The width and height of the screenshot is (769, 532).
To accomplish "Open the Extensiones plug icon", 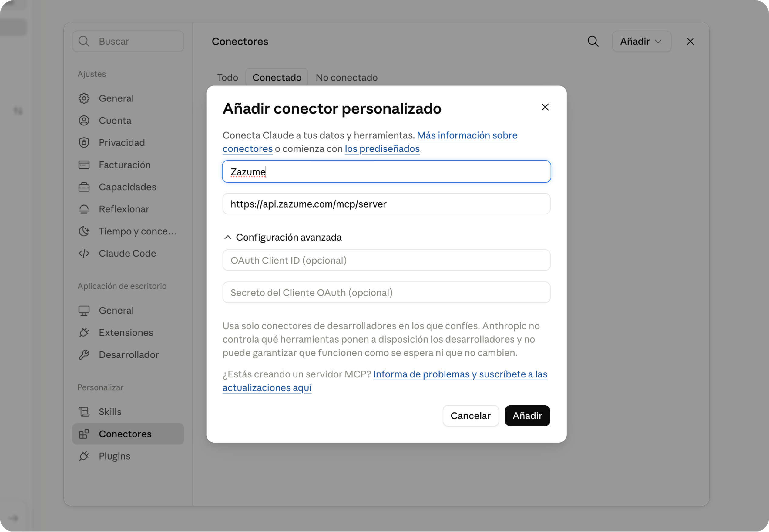I will click(84, 333).
